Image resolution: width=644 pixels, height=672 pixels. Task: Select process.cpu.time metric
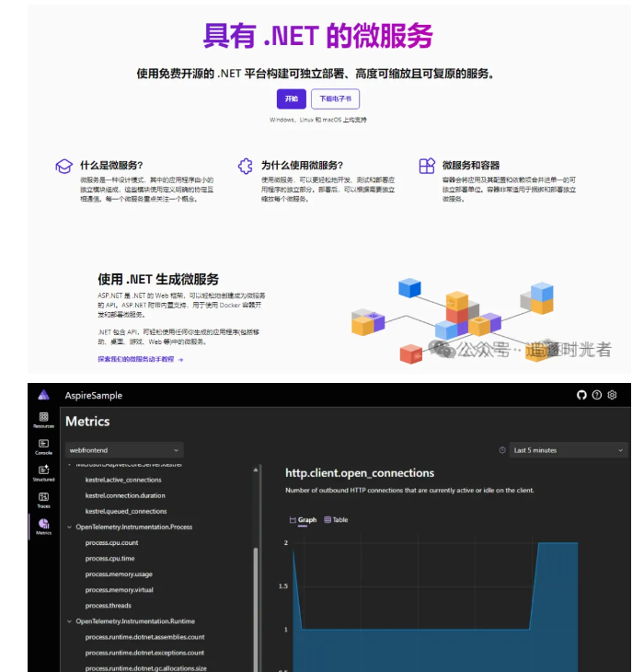coord(109,559)
